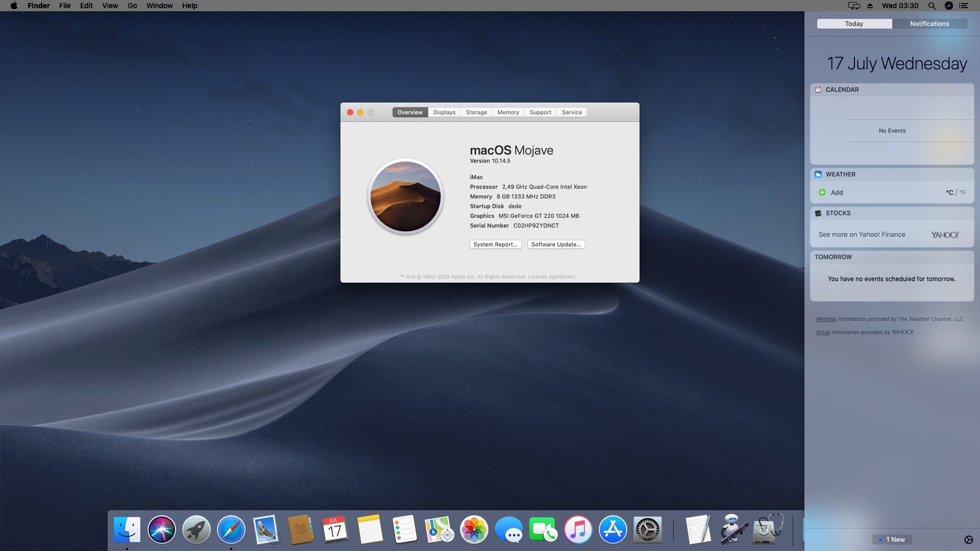Click the Spotlight search magnifier icon
Image resolution: width=980 pixels, height=551 pixels.
[x=932, y=6]
